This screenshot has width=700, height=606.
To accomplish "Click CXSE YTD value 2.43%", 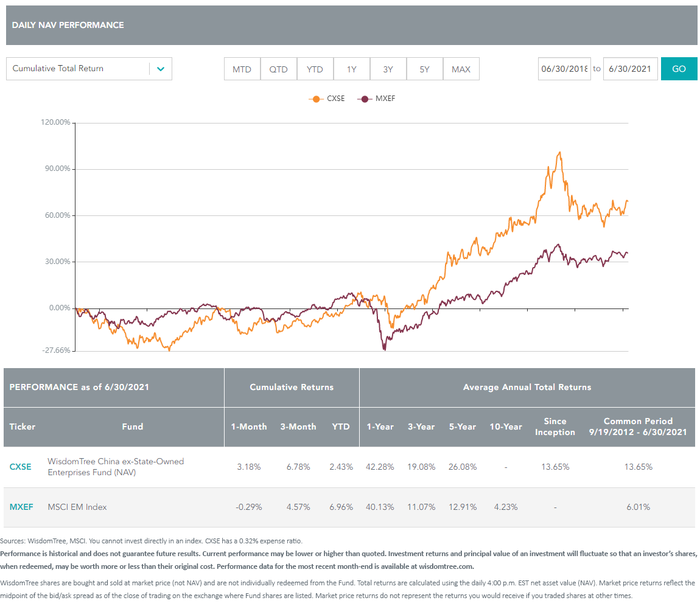I will [341, 467].
